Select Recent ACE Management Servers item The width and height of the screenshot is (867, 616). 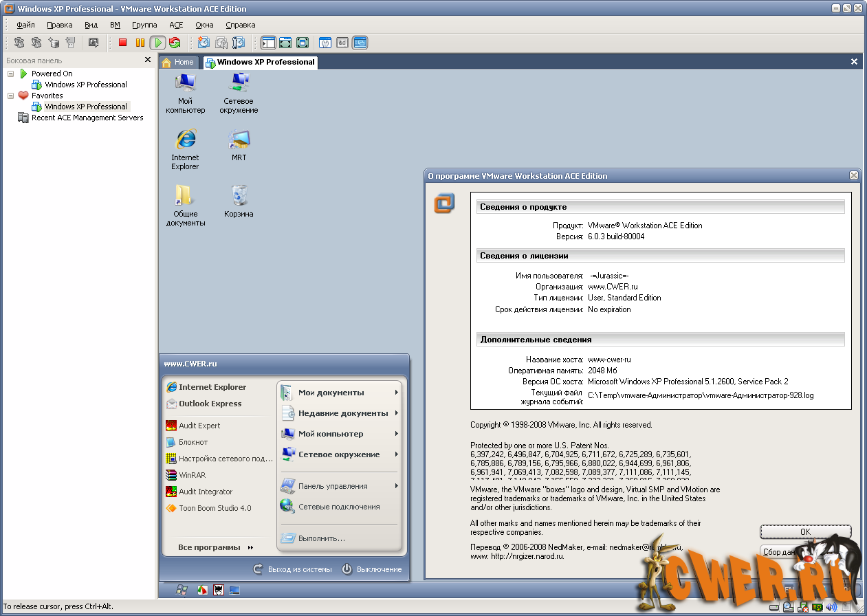[87, 118]
